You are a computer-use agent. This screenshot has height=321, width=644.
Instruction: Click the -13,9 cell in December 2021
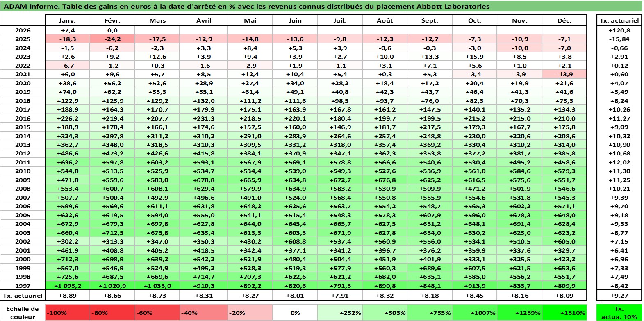(564, 74)
